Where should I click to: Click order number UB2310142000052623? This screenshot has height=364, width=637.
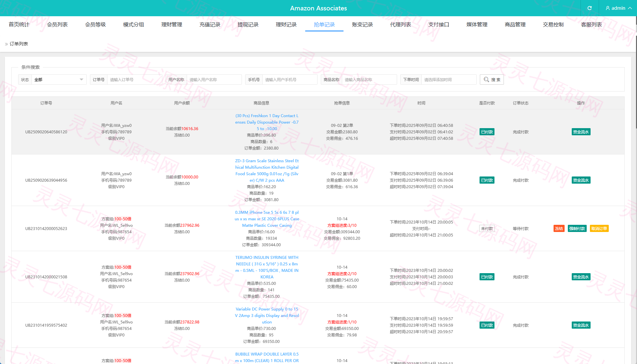[x=46, y=228]
